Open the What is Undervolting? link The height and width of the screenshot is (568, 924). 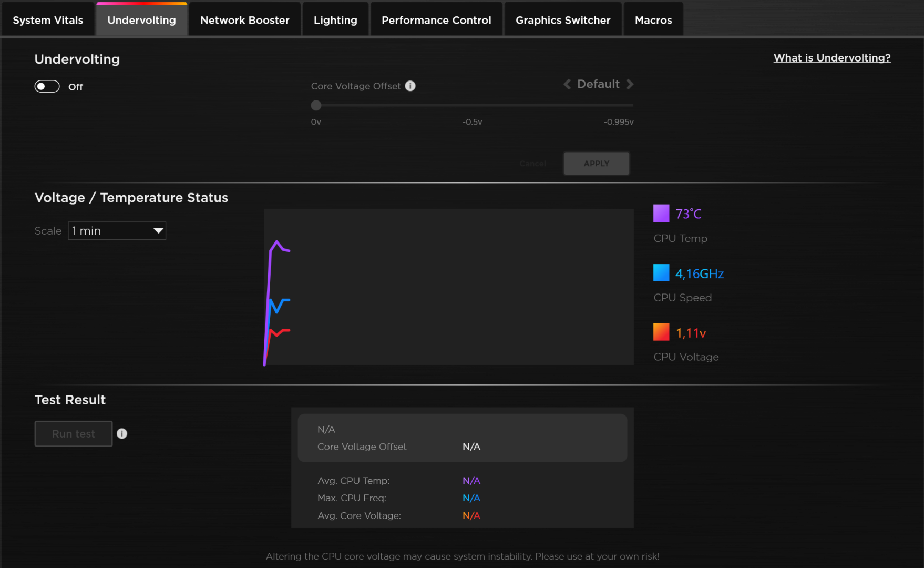tap(832, 58)
